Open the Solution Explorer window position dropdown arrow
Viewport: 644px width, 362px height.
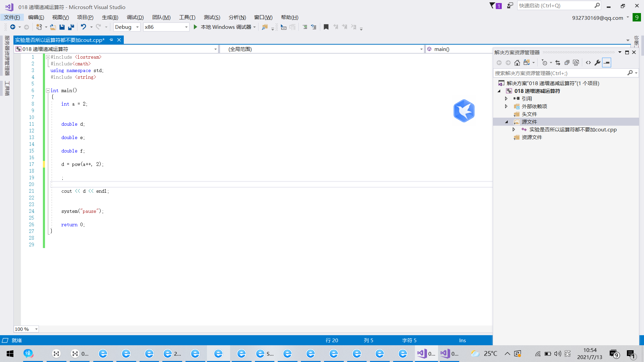(x=620, y=52)
